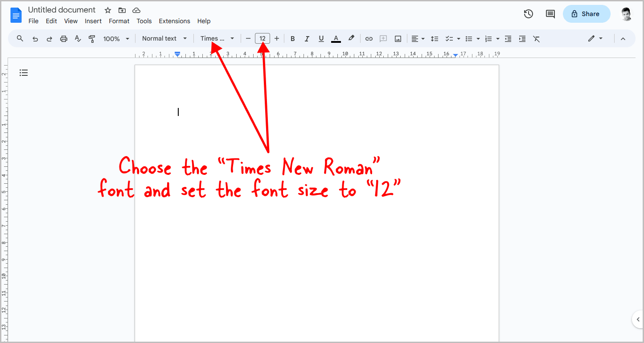Screen dimensions: 644x343
Task: Open version history
Action: coord(528,14)
